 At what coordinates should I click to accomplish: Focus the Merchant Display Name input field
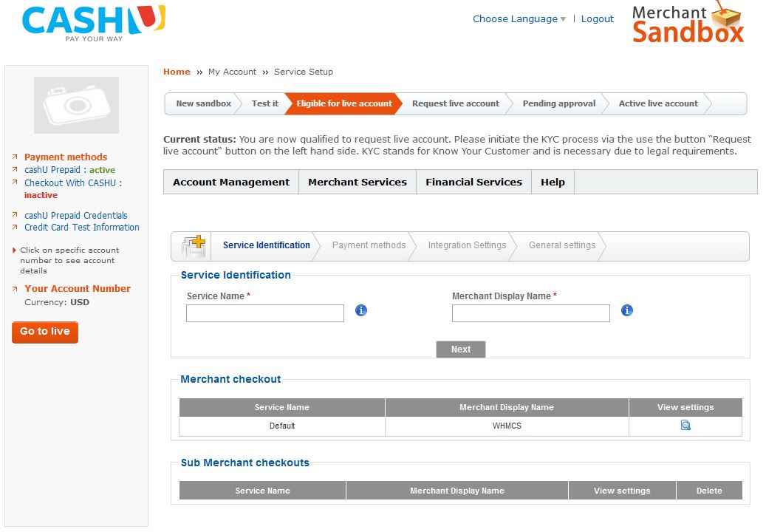click(x=531, y=313)
